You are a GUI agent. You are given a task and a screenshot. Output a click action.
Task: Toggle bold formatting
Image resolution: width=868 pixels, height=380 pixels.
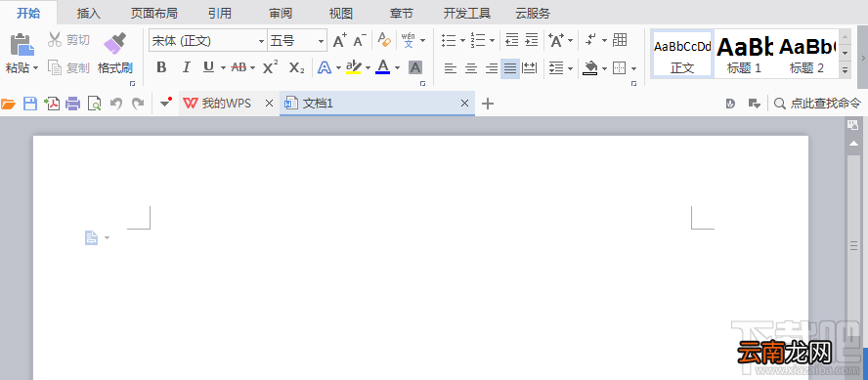point(161,68)
